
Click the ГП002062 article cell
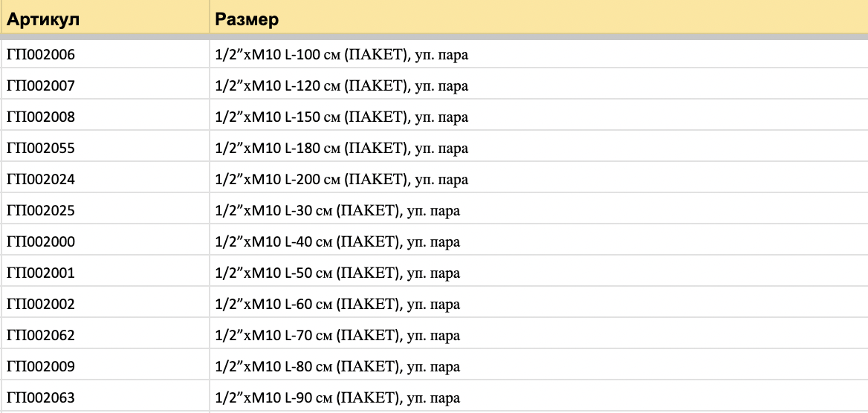[x=41, y=335]
